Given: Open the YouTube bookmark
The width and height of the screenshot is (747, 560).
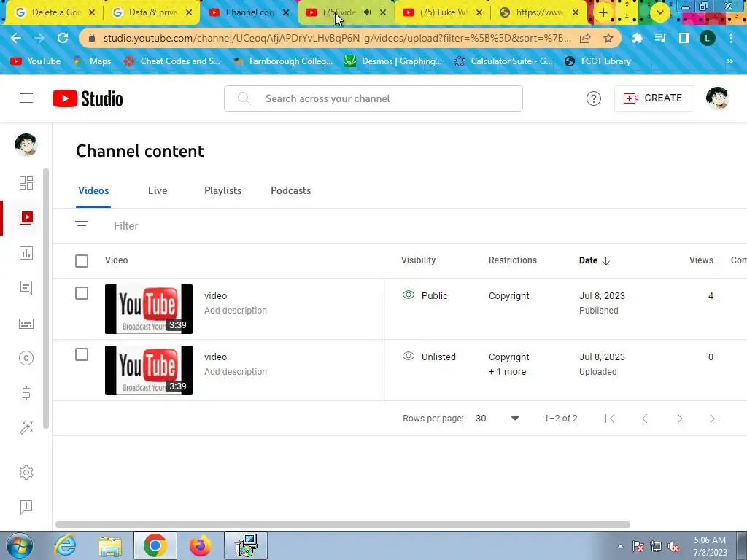Looking at the screenshot, I should (x=36, y=61).
